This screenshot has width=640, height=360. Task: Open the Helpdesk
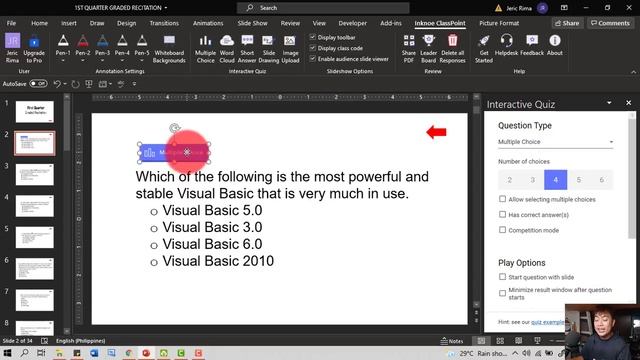(506, 45)
